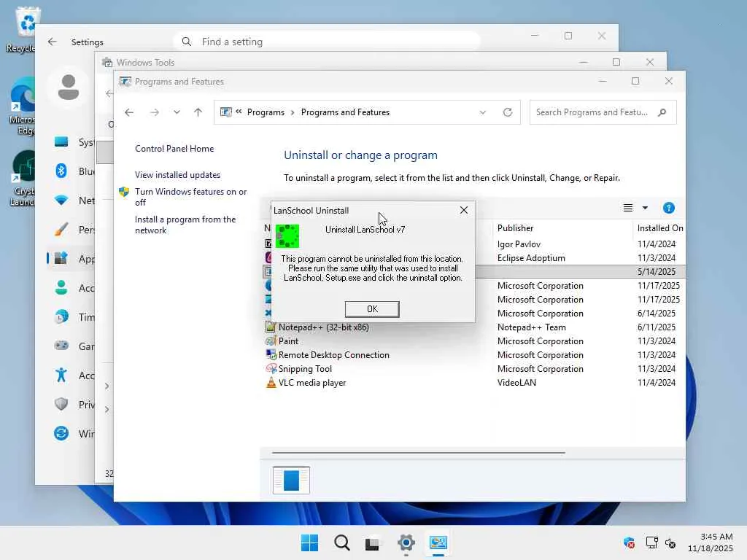747x560 pixels.
Task: Open taskbar Search
Action: (x=341, y=542)
